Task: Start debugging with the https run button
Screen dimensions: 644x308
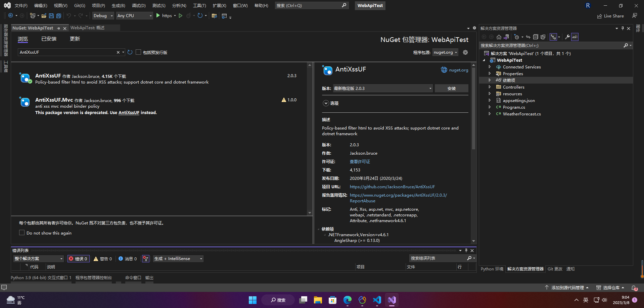Action: point(164,15)
